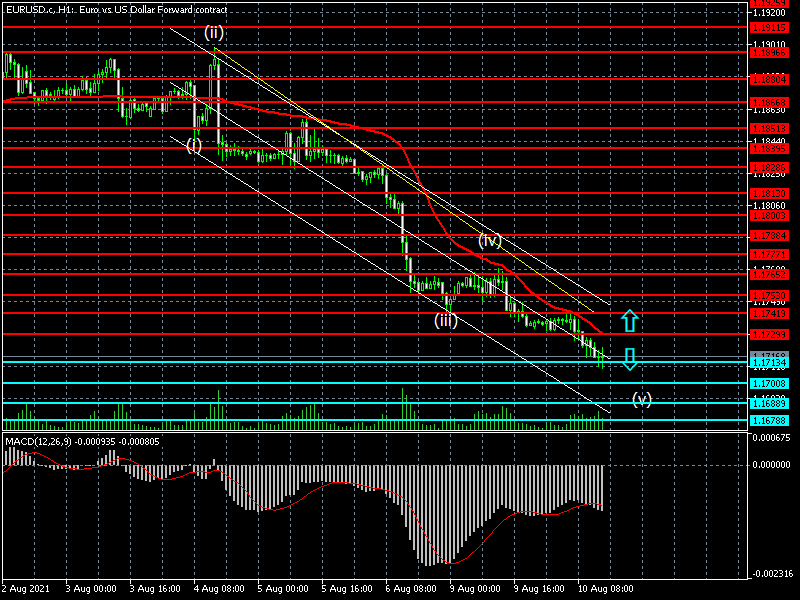The image size is (800, 600).
Task: Click the 4 Aug 08:00 time label
Action: tap(219, 588)
